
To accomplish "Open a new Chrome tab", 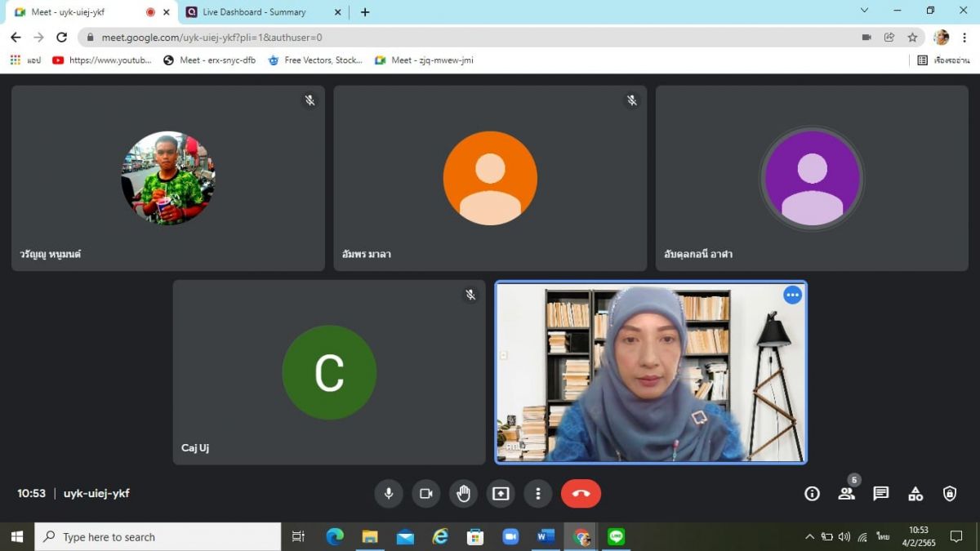I will (x=365, y=12).
